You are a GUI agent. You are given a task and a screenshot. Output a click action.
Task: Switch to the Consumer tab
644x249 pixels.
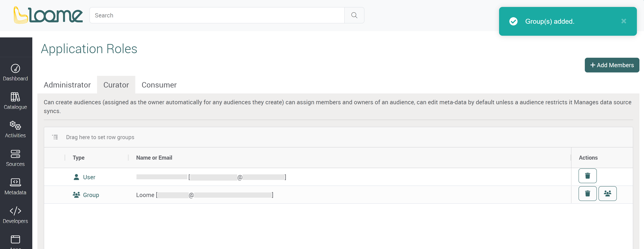[x=159, y=85]
